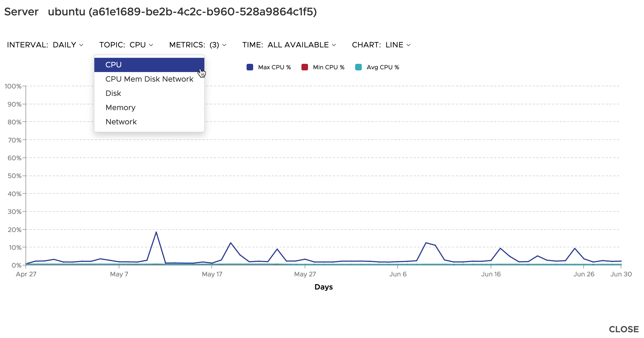This screenshot has height=338, width=644.
Task: Click the Avg CPU % legend label
Action: (383, 67)
